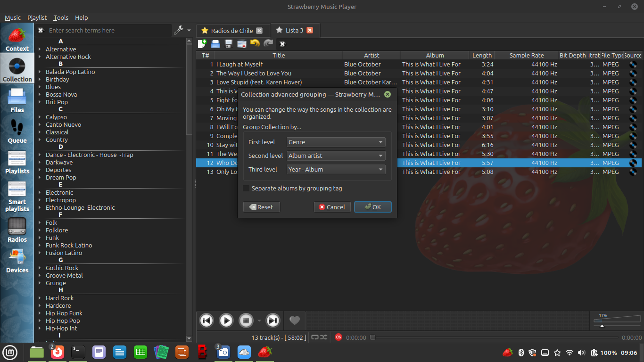644x362 pixels.
Task: Click the track seek slider
Action: 494,337
